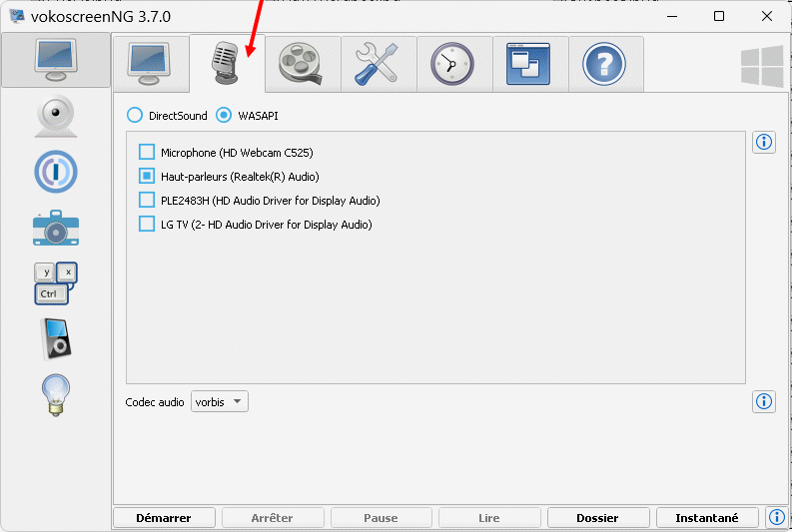The image size is (792, 532).
Task: Open the wrench and screwdriver settings tab
Action: (379, 64)
